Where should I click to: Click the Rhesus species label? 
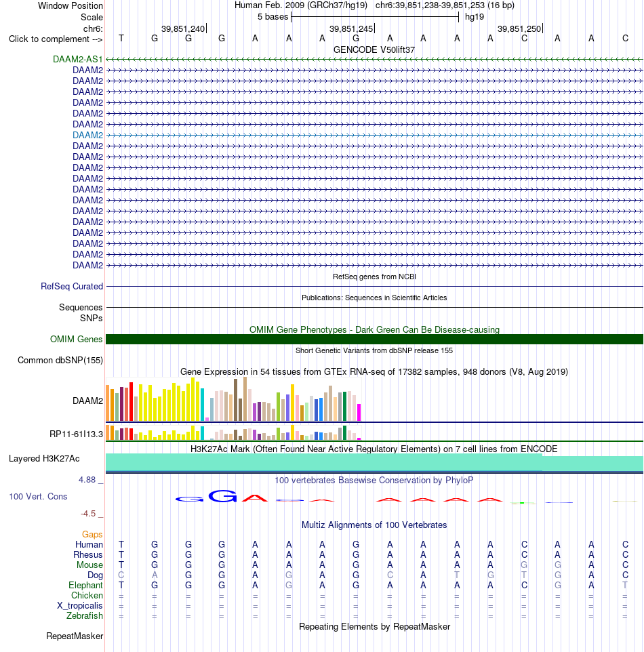(87, 554)
